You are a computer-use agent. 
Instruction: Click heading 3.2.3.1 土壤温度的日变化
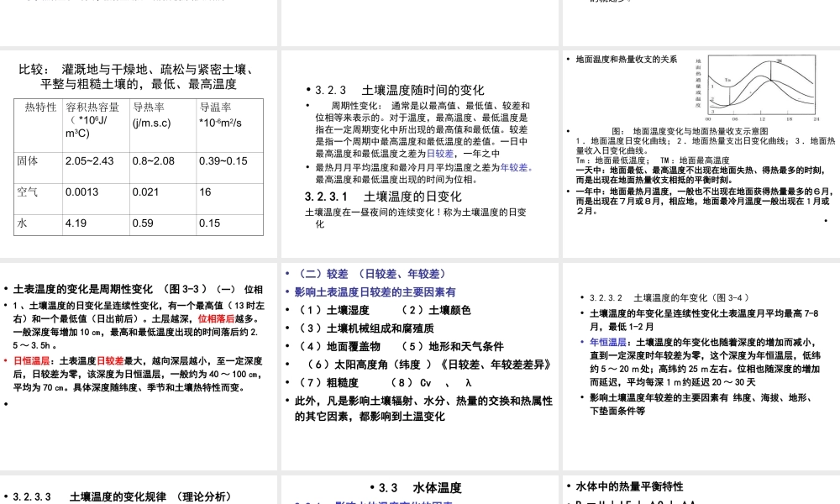coord(384,196)
